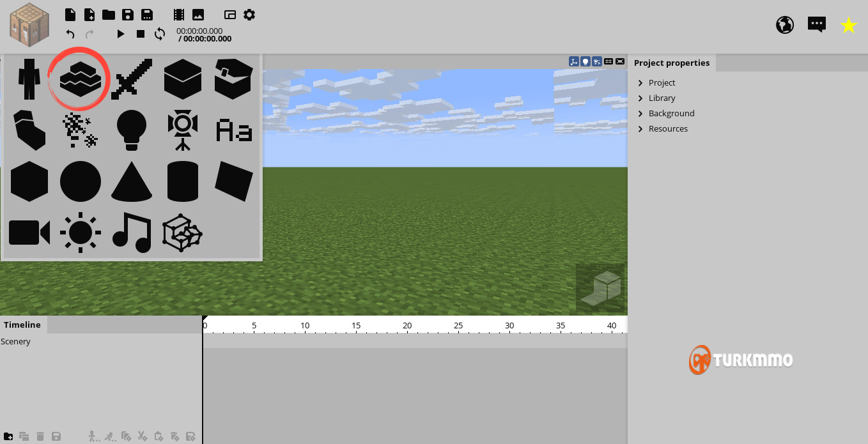The width and height of the screenshot is (868, 444).
Task: Click the walk cycle keyframe icon
Action: pyautogui.click(x=94, y=436)
